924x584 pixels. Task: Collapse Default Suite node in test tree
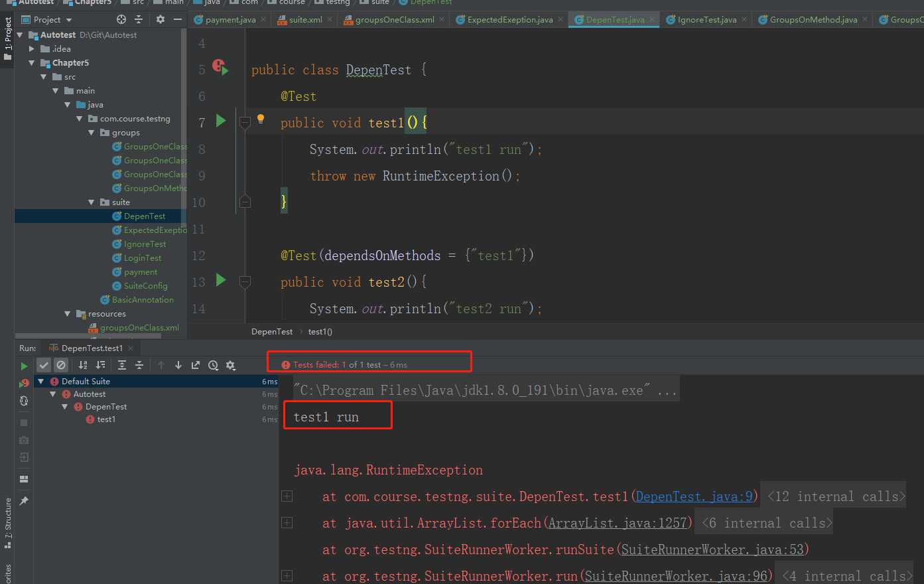[41, 382]
